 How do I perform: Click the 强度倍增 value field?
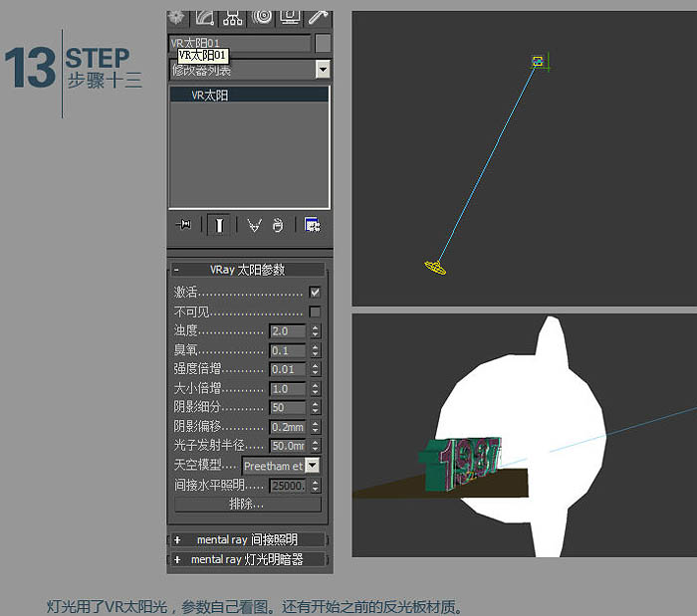coord(287,369)
